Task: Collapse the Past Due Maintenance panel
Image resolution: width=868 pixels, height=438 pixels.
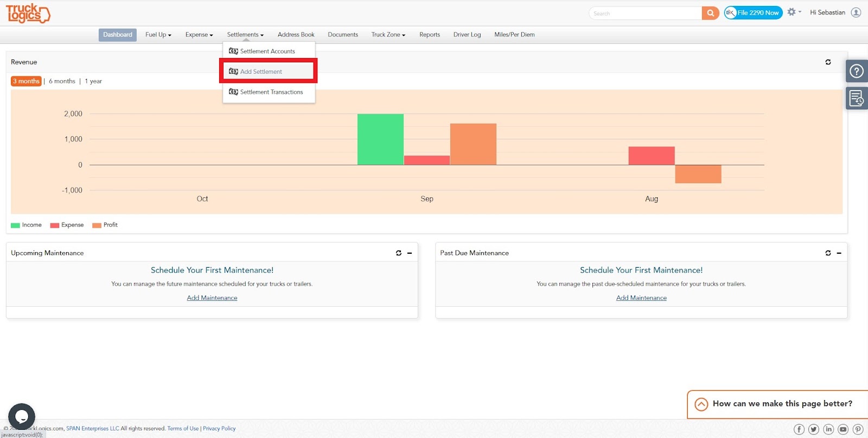Action: coord(839,253)
